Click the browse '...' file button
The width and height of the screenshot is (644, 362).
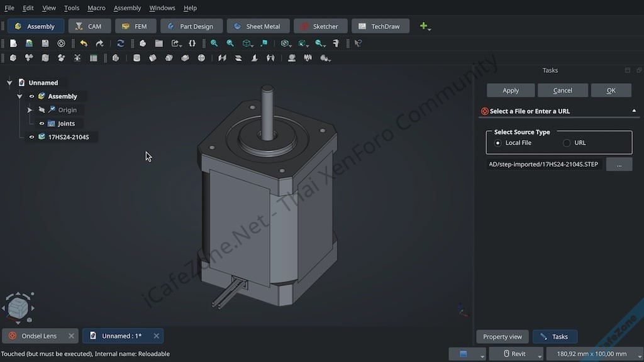[x=619, y=164]
